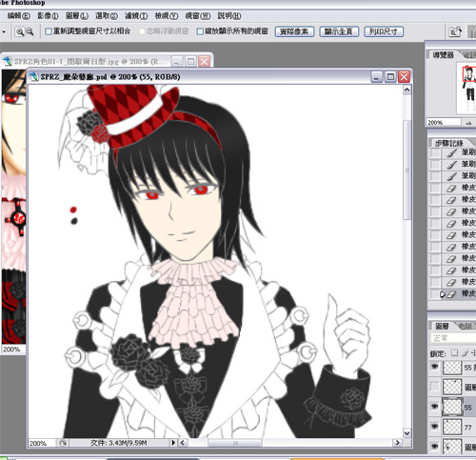The width and height of the screenshot is (476, 460).
Task: Close the background jpg document window
Action: click(205, 61)
